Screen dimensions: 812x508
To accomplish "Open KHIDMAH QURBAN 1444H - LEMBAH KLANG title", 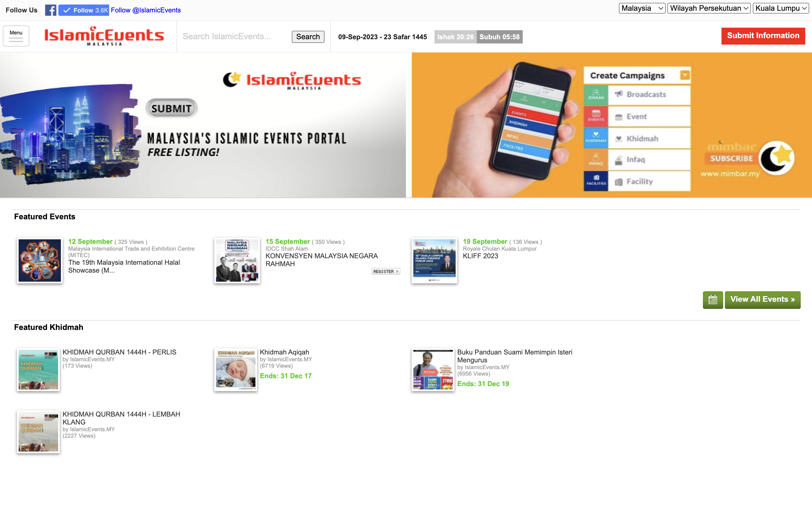I will 121,418.
